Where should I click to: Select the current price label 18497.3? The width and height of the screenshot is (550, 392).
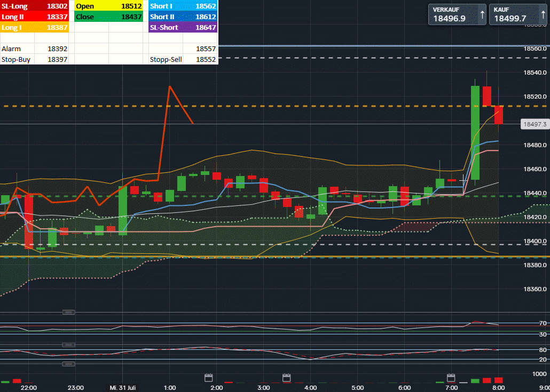pos(535,124)
